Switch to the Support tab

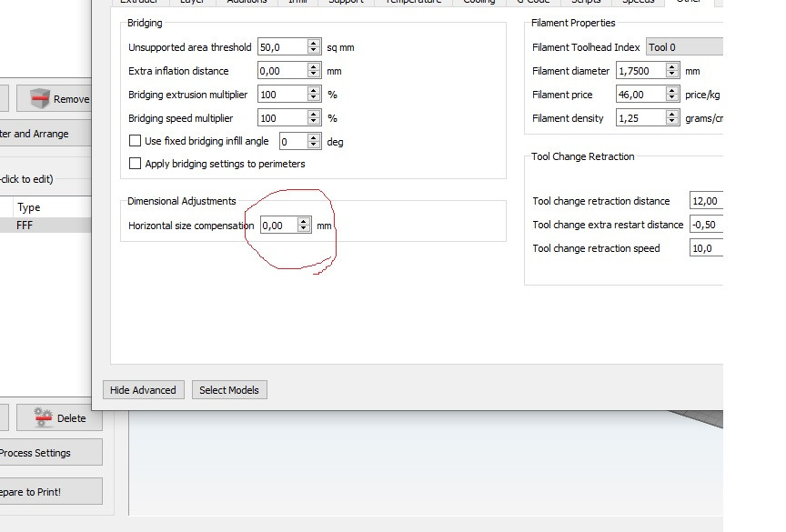tap(346, 3)
